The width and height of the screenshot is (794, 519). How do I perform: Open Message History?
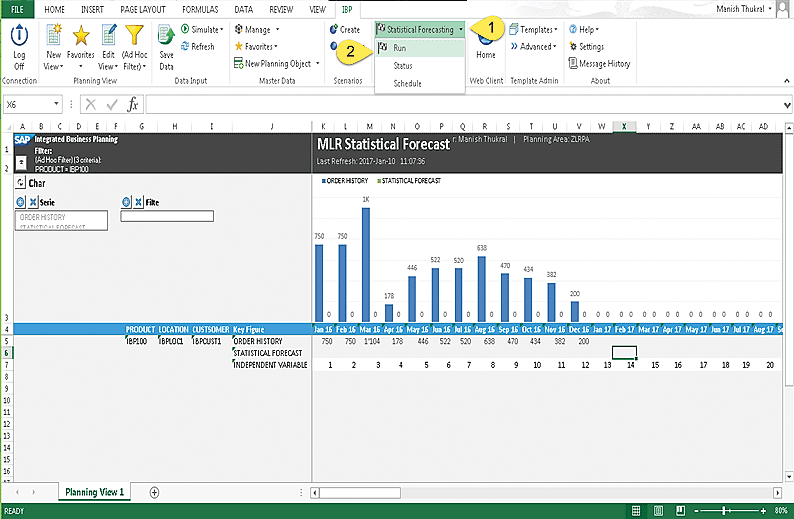click(600, 63)
